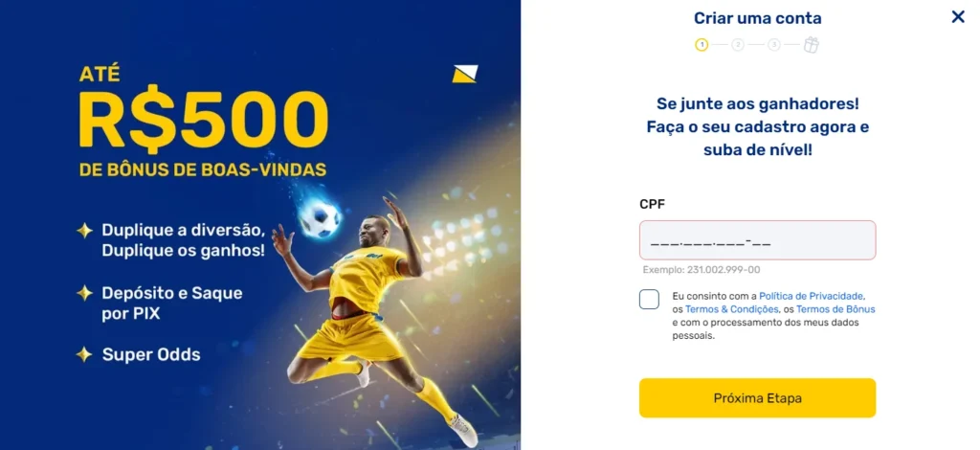Check the privacy consent checkbox
The height and width of the screenshot is (450, 980).
click(650, 300)
